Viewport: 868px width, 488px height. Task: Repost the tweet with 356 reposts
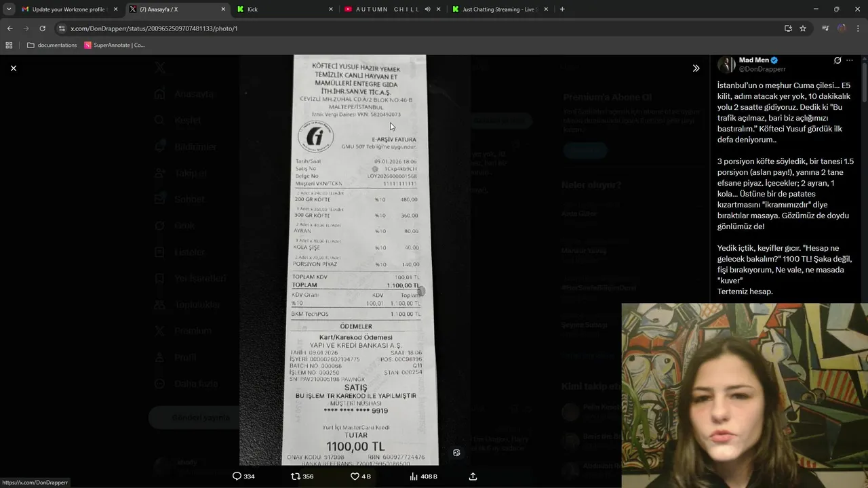click(302, 476)
